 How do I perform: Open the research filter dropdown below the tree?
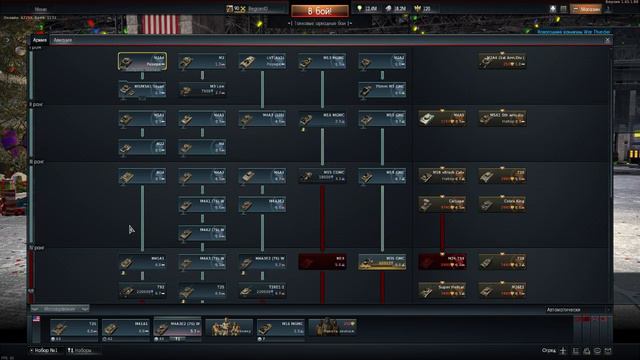pos(60,309)
